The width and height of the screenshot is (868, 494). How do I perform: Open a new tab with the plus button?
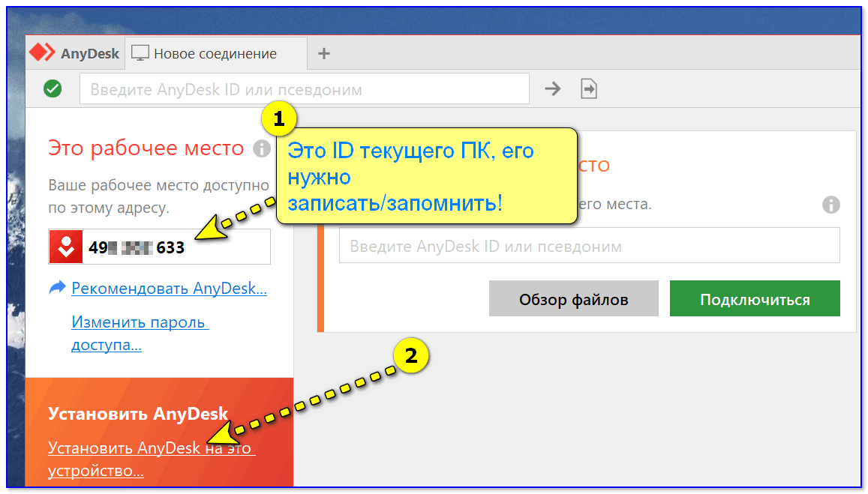324,54
